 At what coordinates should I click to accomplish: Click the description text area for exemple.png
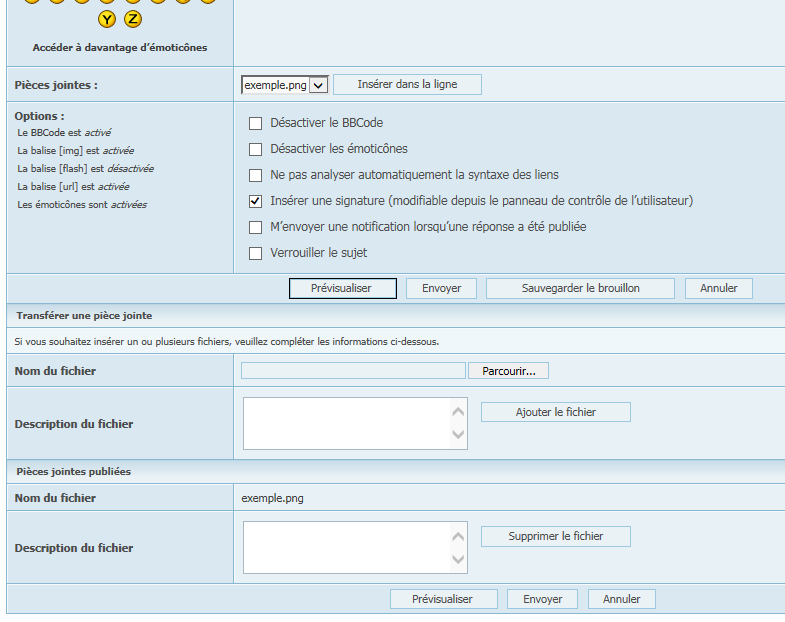[x=346, y=547]
